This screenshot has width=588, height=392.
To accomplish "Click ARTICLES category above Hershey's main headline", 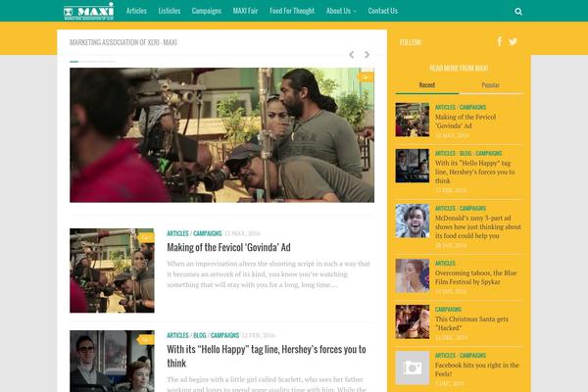I will click(x=177, y=335).
